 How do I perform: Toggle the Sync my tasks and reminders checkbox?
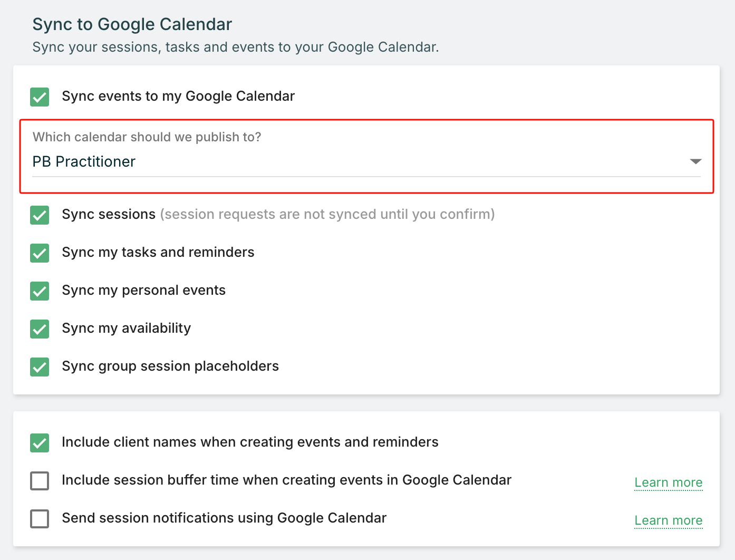click(x=40, y=253)
